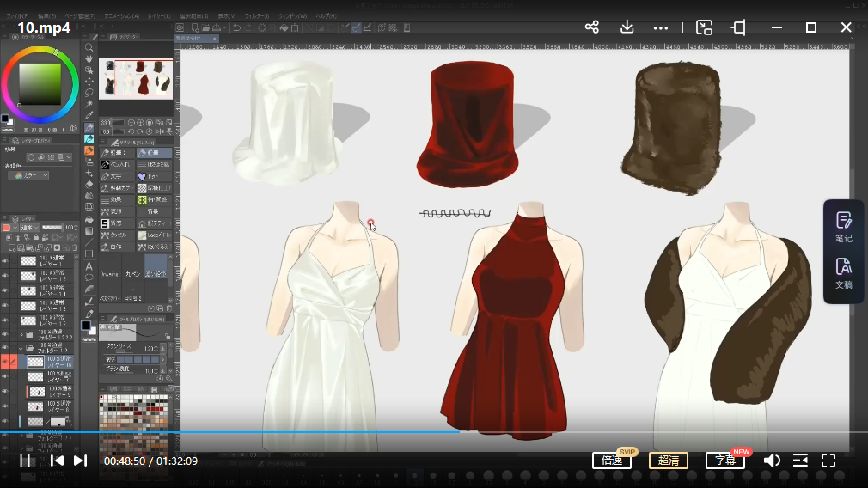Image resolution: width=868 pixels, height=488 pixels.
Task: Open the 文稿 AI transcript panel
Action: [x=843, y=273]
